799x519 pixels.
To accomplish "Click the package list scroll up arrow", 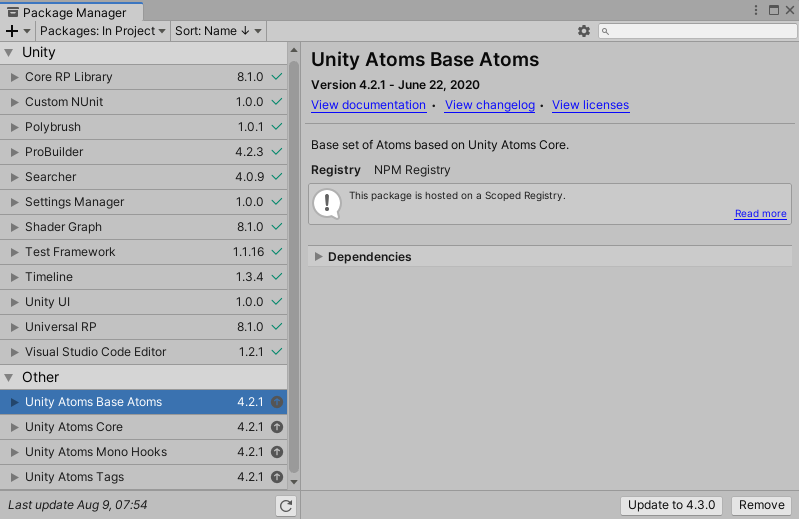I will [294, 50].
